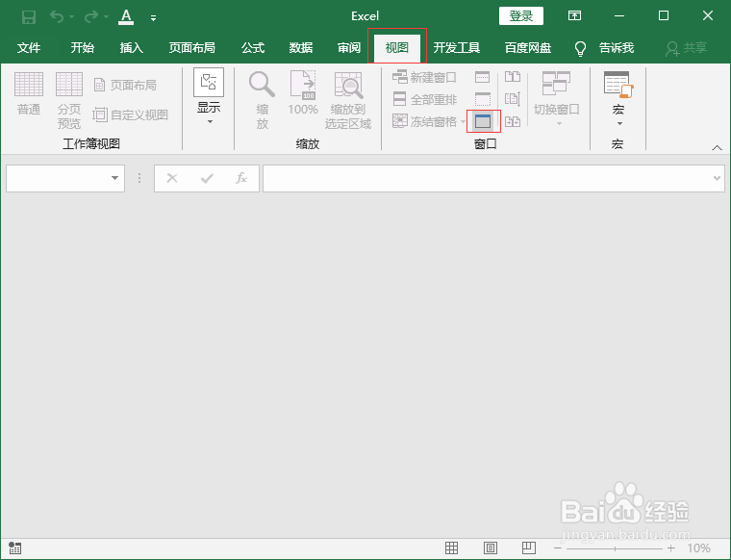Switch to Page Break Preview in status bar
731x560 pixels.
529,547
